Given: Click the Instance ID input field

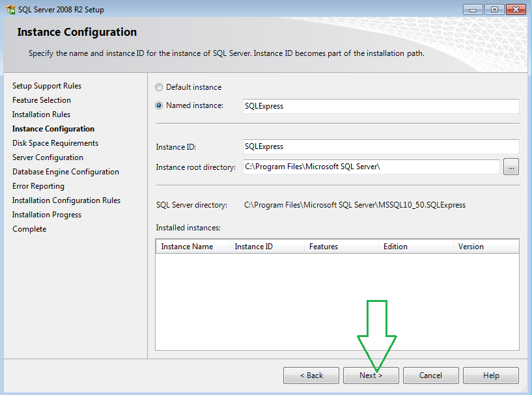Looking at the screenshot, I should pos(381,146).
